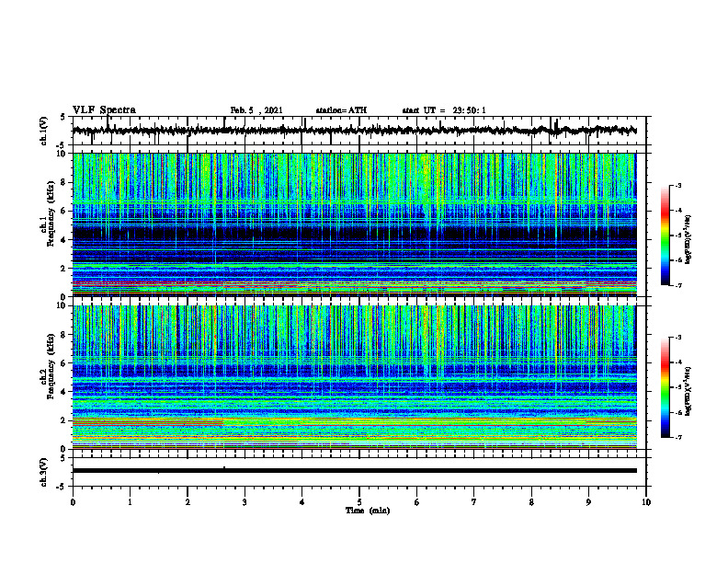Click the ch.2 "Frequency (kHz)" axis label
The width and height of the screenshot is (728, 563).
pos(51,366)
